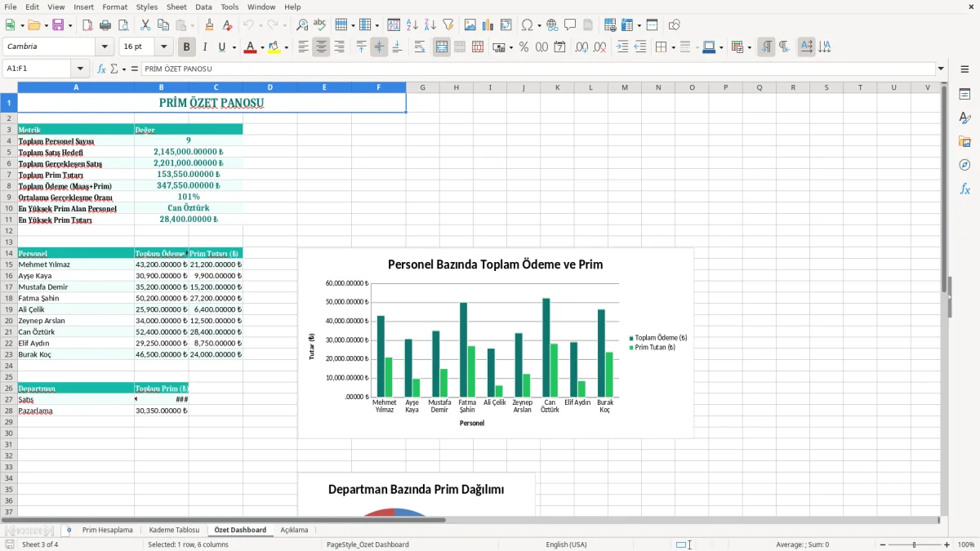The height and width of the screenshot is (551, 980).
Task: Open Function Wizard fx icon
Action: [102, 69]
